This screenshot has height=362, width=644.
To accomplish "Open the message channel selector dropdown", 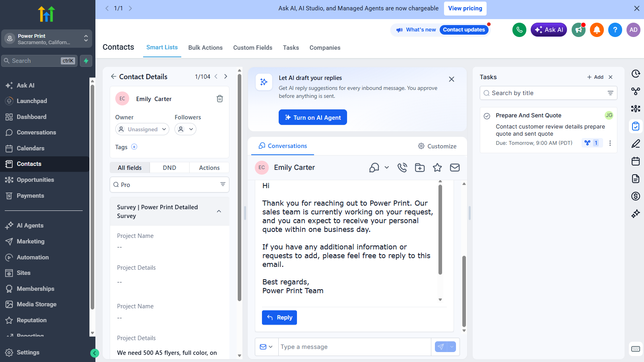I will click(266, 347).
